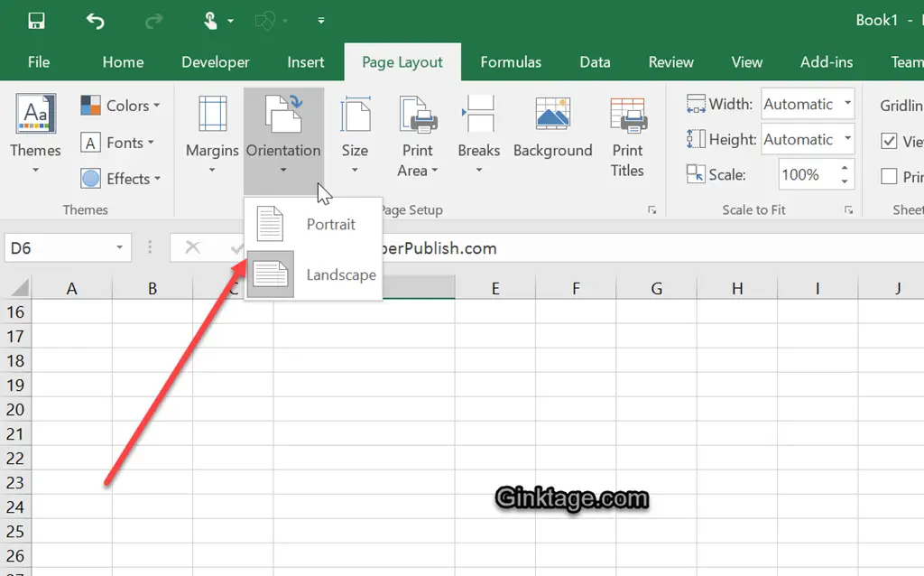Select column E header
Screen dimensions: 924x576
(495, 288)
